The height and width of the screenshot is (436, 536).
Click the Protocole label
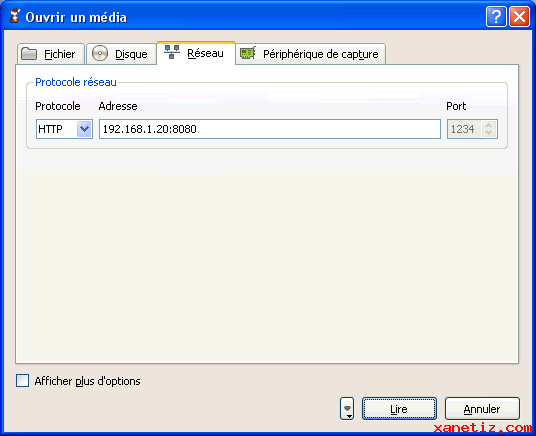(58, 106)
